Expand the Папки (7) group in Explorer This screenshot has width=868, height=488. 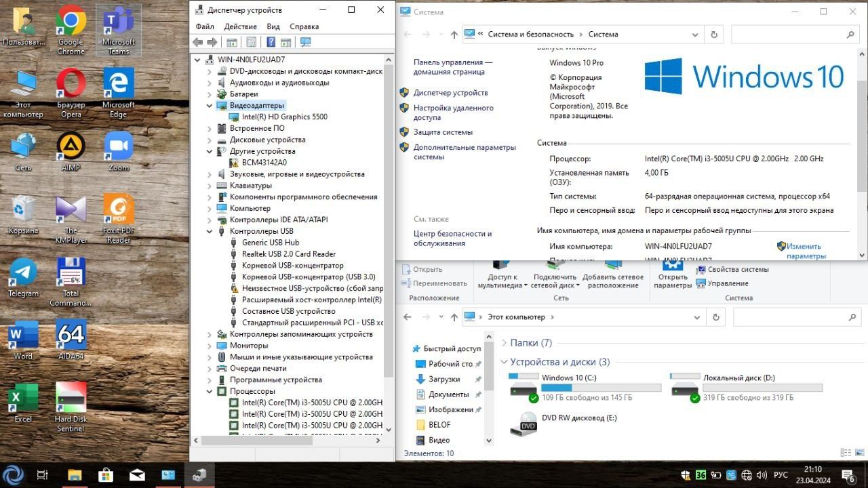[504, 343]
